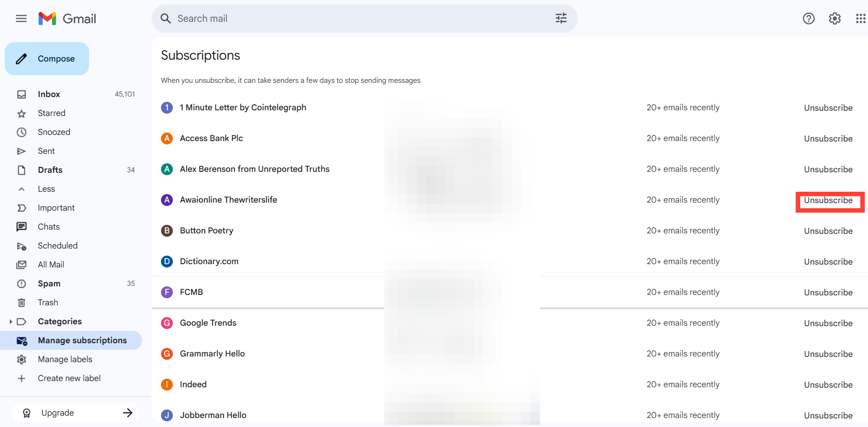The image size is (868, 427).
Task: Open Settings gear icon
Action: pyautogui.click(x=835, y=18)
